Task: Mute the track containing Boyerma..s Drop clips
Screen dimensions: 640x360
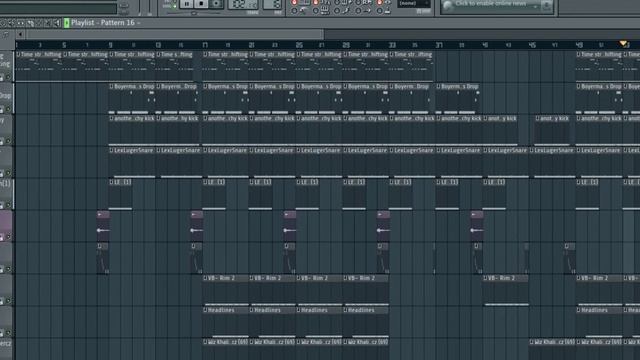Action: [x=8, y=109]
